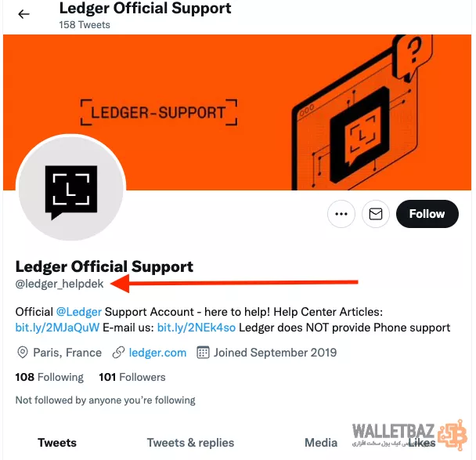This screenshot has width=476, height=460.
Task: View the orange Ledger-Support banner image
Action: point(237,112)
